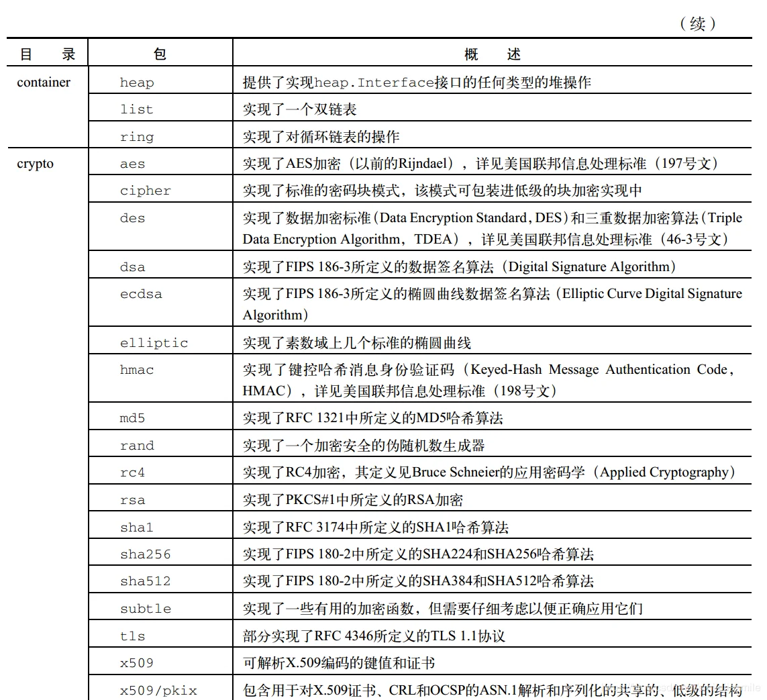This screenshot has height=700, width=767.
Task: Select the 'ring' package name
Action: [137, 137]
